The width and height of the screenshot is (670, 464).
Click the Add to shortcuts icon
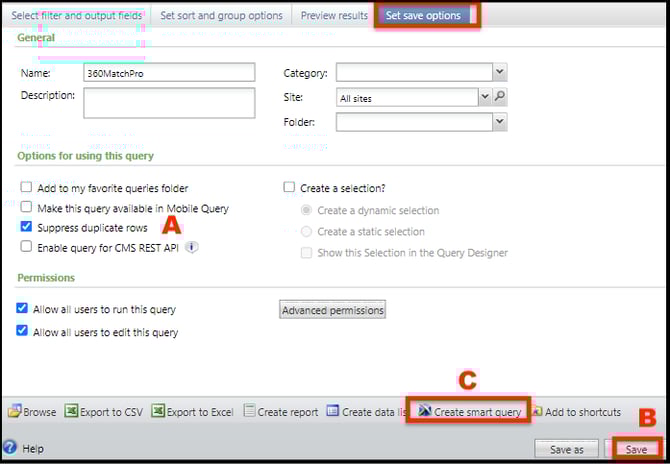click(x=537, y=412)
